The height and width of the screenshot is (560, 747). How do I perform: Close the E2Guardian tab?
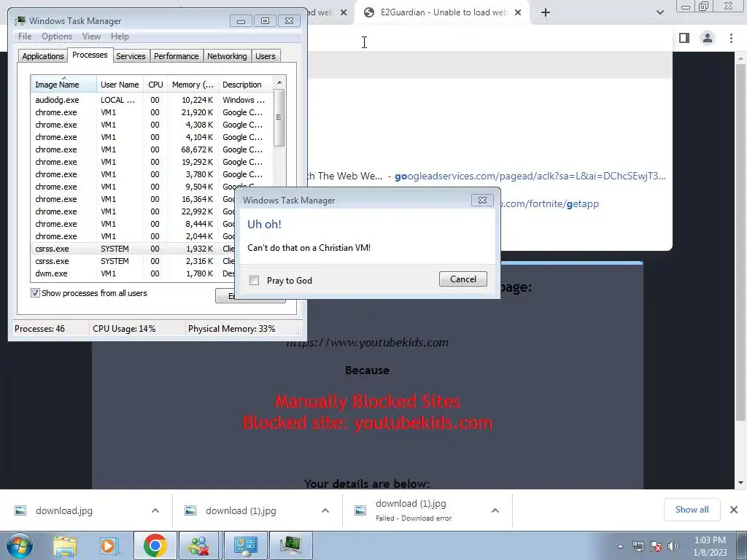[518, 12]
